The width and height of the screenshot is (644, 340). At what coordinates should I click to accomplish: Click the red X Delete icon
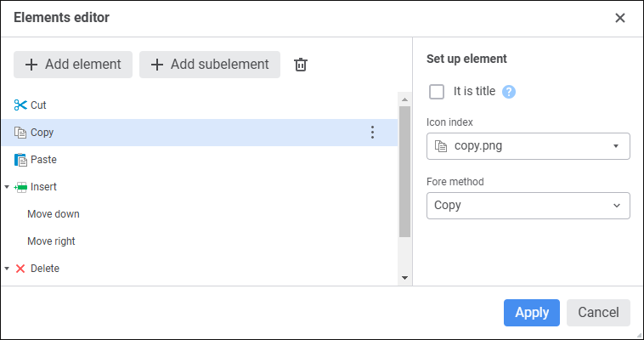[20, 269]
